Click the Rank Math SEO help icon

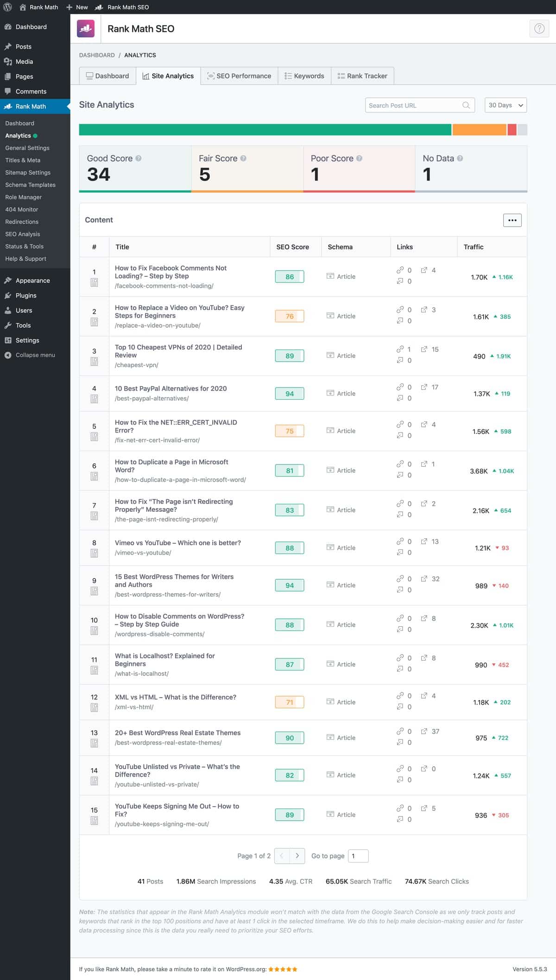pos(539,29)
